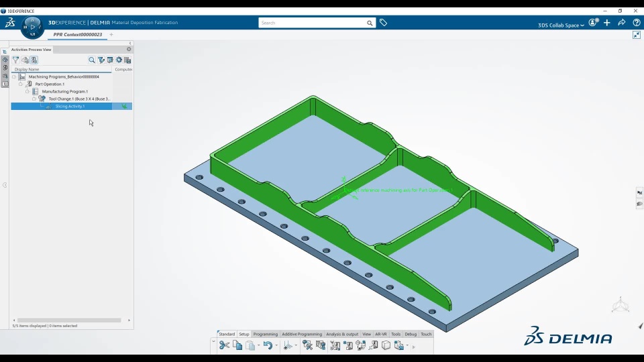
Task: Click the compass play button
Action: 32,27
